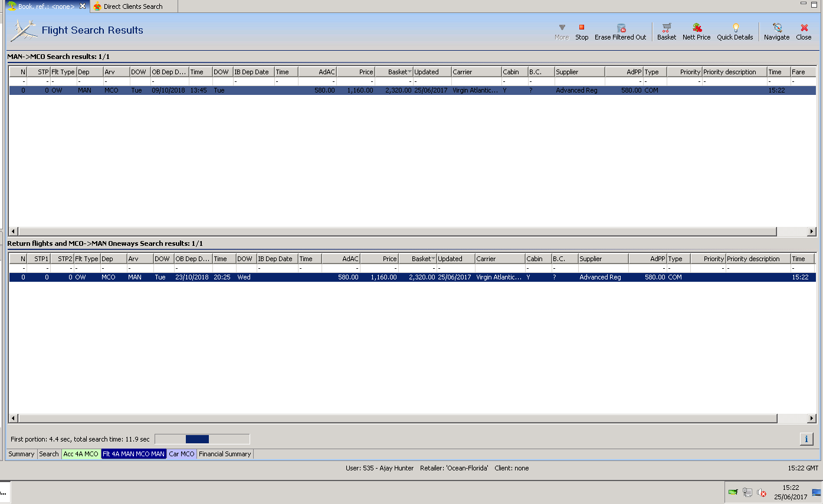The height and width of the screenshot is (504, 823).
Task: Open the network connection tray icon
Action: point(747,492)
